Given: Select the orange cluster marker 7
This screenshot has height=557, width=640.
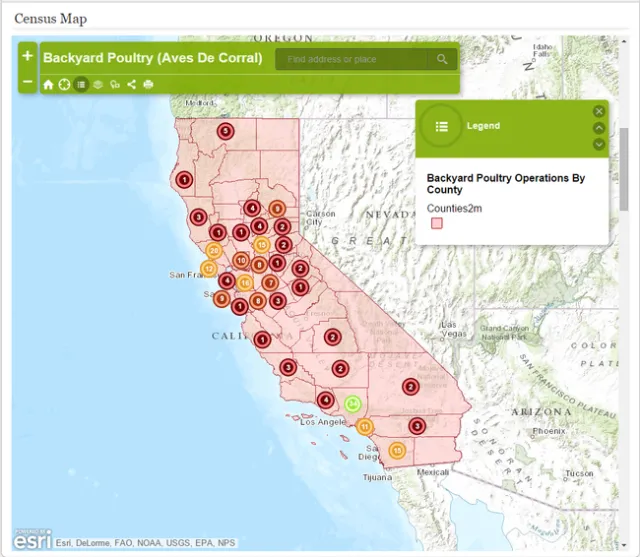Looking at the screenshot, I should tap(270, 283).
